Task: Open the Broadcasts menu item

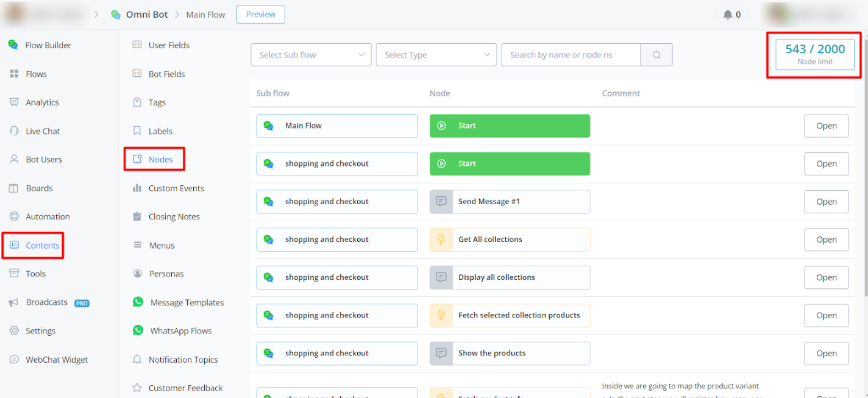Action: tap(46, 302)
